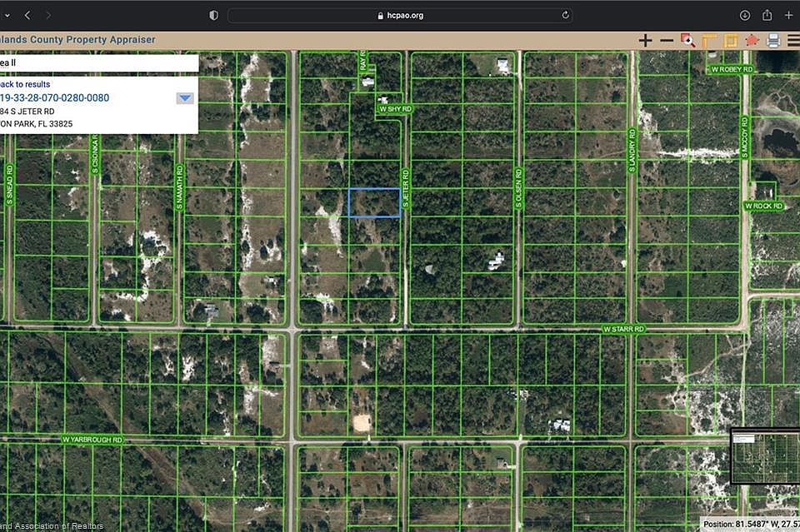Open the browser share menu
This screenshot has width=800, height=532.
767,15
